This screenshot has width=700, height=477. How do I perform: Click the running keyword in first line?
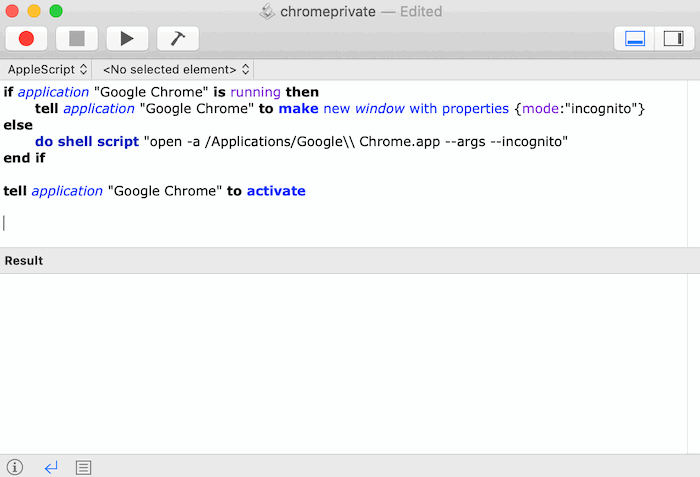click(x=255, y=92)
